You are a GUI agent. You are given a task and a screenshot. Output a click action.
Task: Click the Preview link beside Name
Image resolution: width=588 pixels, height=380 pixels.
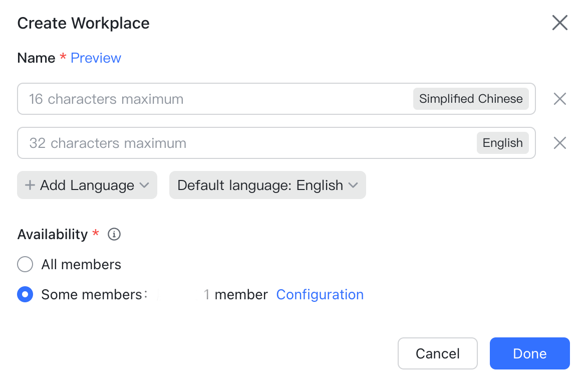tap(96, 58)
